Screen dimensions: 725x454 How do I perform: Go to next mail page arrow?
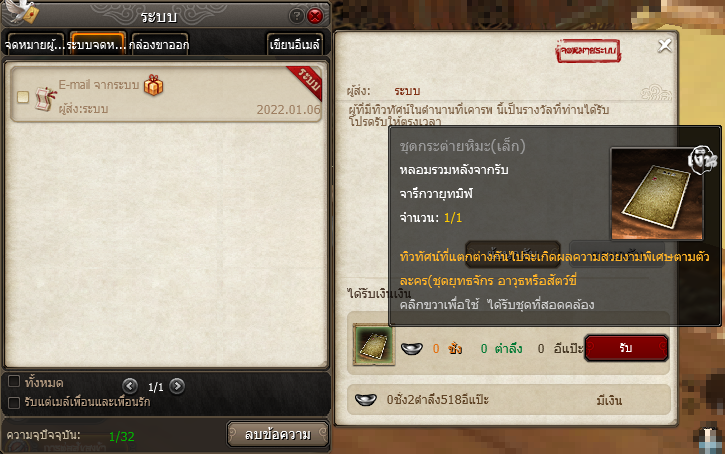point(177,386)
